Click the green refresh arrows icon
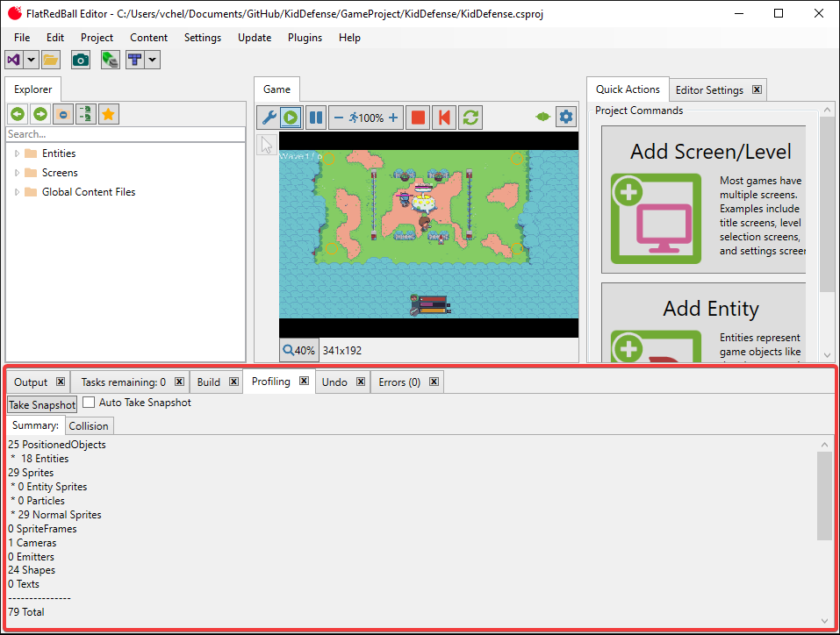Viewport: 840px width, 635px height. (x=471, y=118)
